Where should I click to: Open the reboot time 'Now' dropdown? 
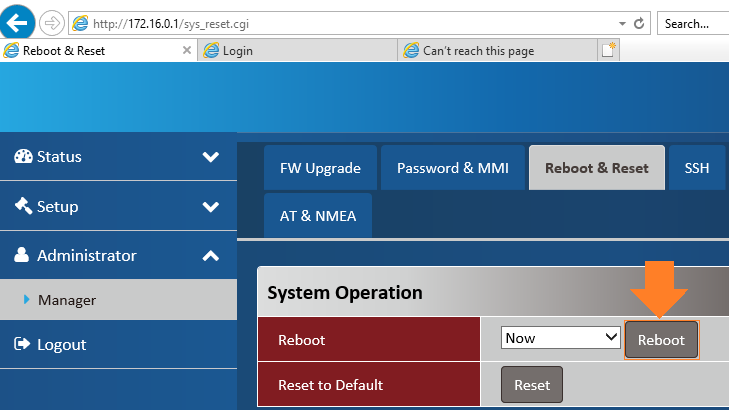561,338
